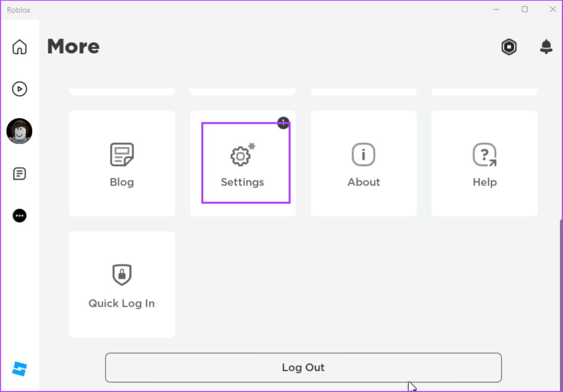The width and height of the screenshot is (563, 392).
Task: Open the Quick Log In tile
Action: (x=122, y=284)
